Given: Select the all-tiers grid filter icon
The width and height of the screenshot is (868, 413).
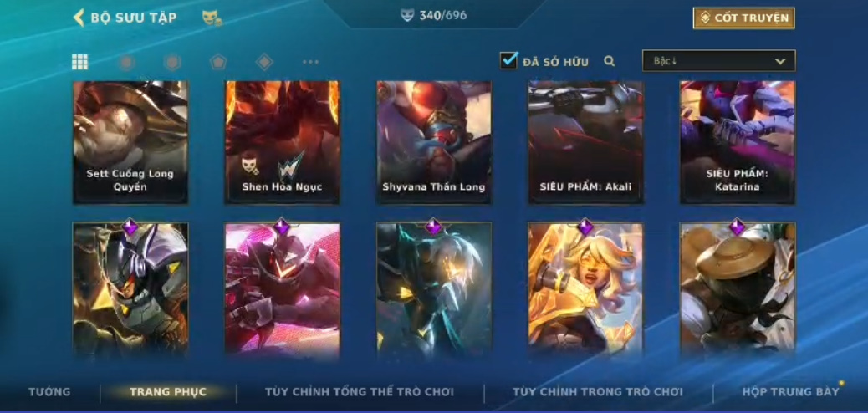Looking at the screenshot, I should [79, 62].
